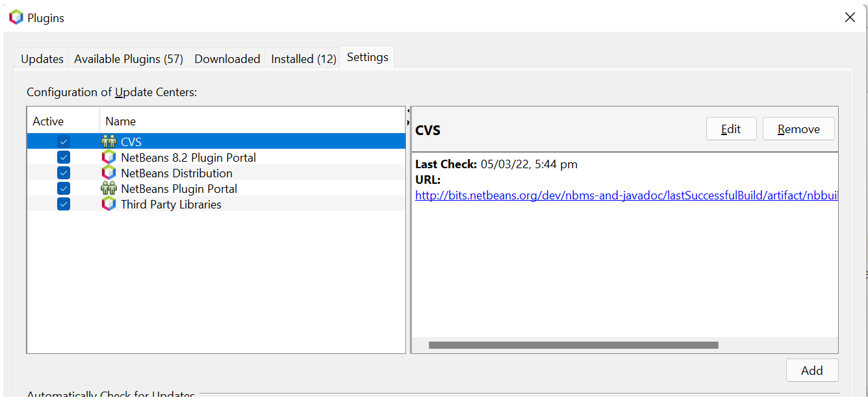Close the Plugins dialog
The width and height of the screenshot is (868, 402).
850,18
